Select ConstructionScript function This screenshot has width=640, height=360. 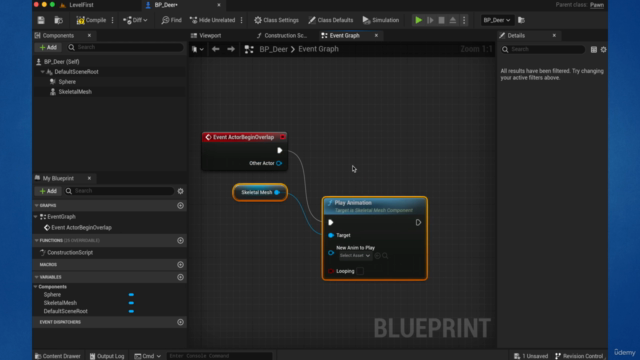click(70, 253)
